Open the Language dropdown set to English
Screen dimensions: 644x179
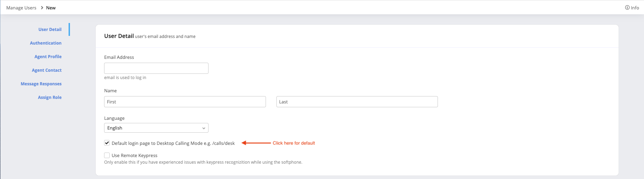click(156, 128)
